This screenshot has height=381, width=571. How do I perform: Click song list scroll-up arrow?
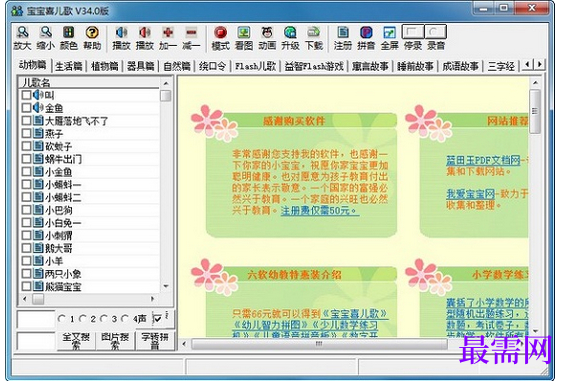[166, 84]
